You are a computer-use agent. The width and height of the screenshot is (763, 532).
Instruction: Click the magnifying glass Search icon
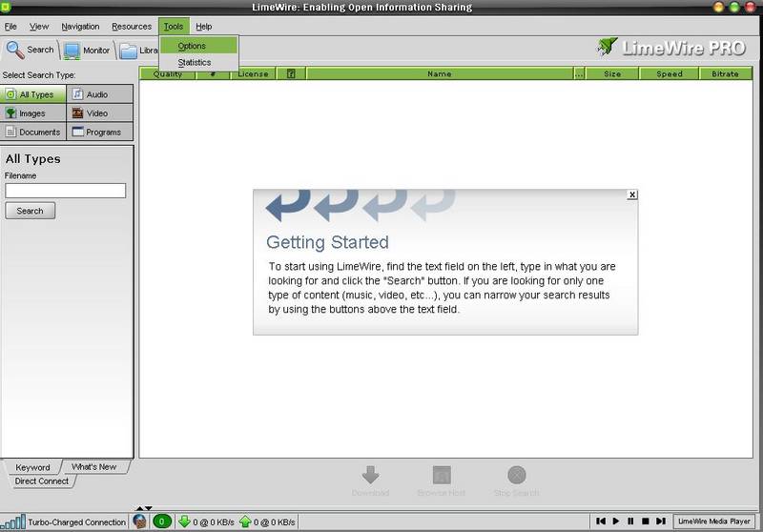[x=14, y=50]
